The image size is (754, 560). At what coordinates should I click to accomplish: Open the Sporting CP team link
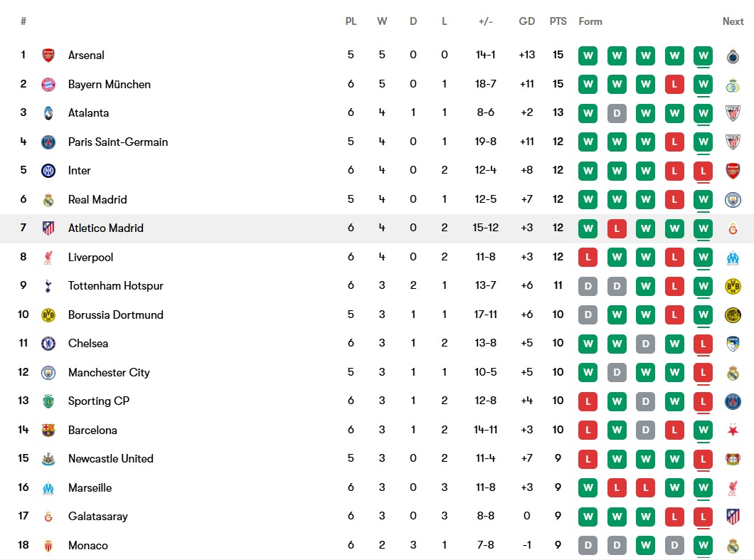(x=98, y=401)
